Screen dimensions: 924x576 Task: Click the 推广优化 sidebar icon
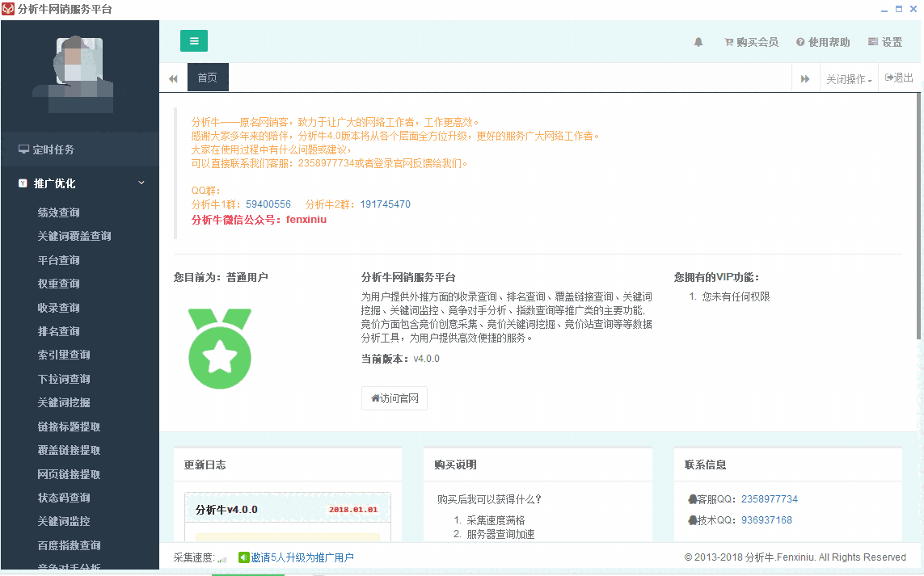tap(22, 183)
